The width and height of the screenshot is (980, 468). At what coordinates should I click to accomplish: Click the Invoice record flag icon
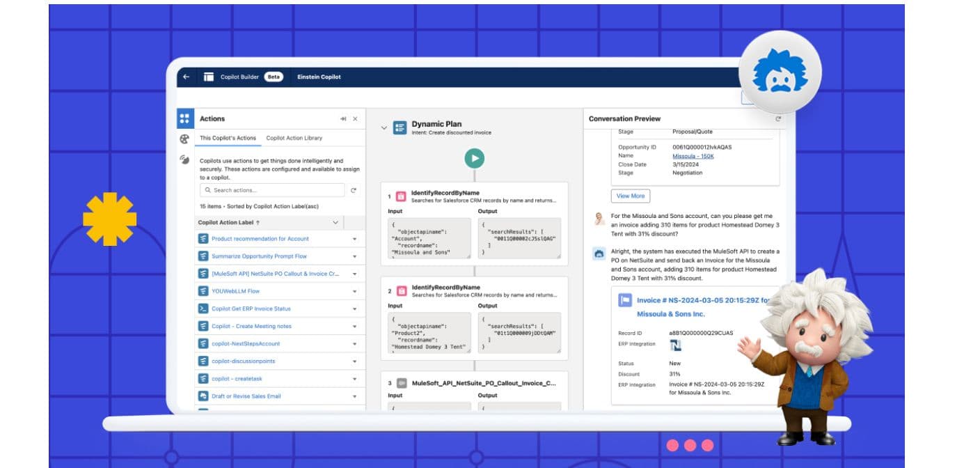(625, 300)
